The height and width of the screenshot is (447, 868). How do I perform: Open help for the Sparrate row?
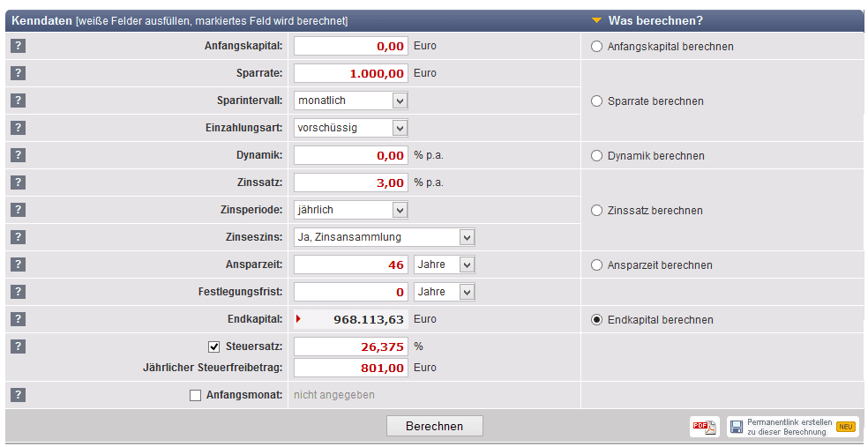(18, 74)
